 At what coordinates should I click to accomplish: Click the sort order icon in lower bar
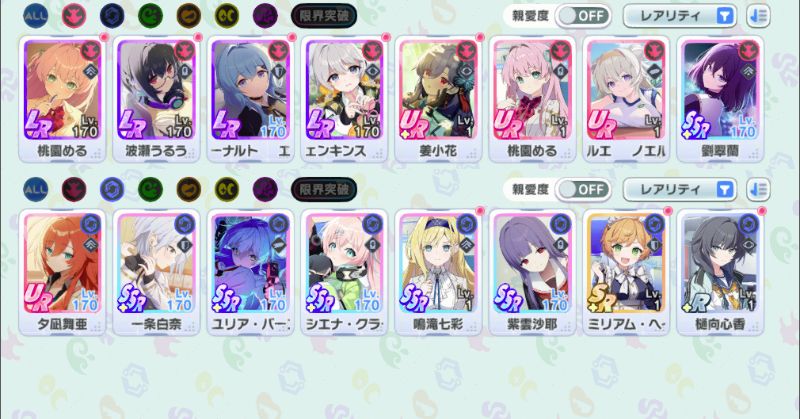[x=758, y=190]
